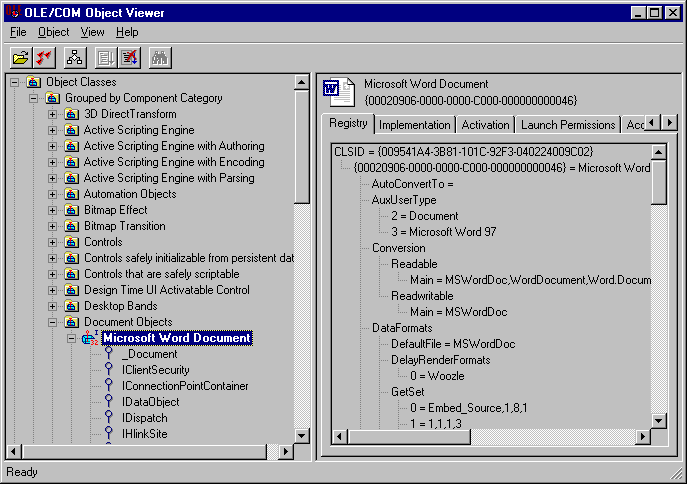
Task: Click the binoculars View toolbar icon
Action: 159,57
